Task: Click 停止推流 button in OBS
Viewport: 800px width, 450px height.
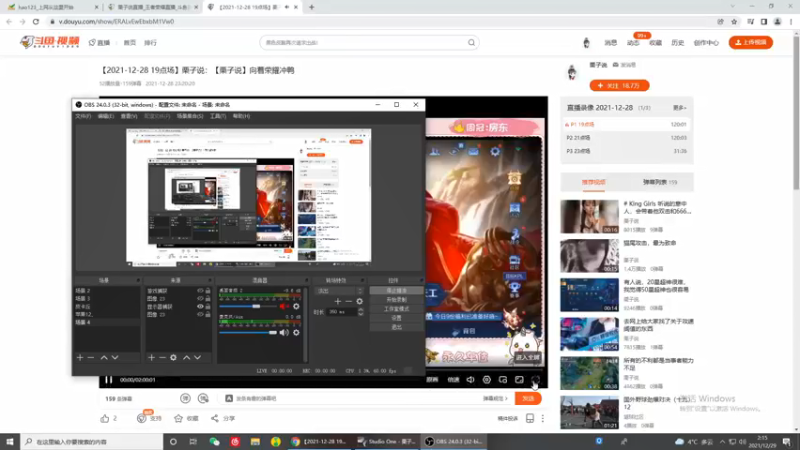Action: click(x=396, y=290)
